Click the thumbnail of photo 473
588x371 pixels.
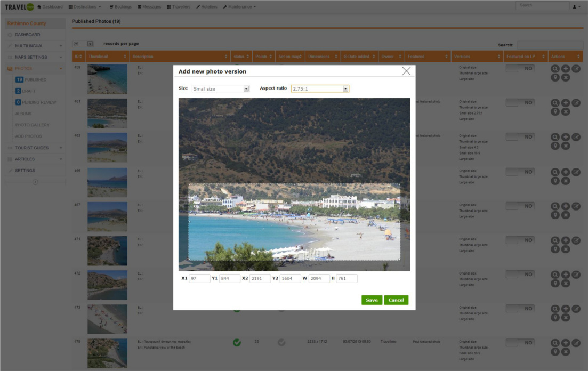coord(107,319)
